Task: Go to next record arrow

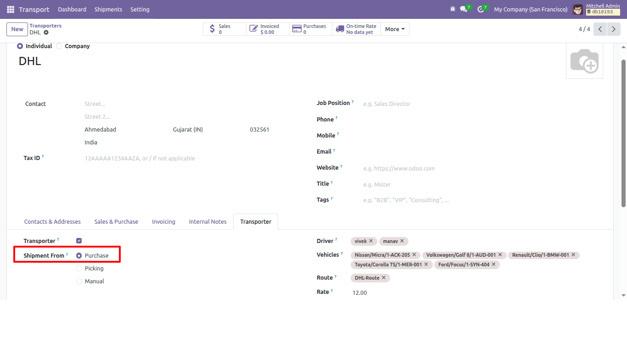Action: pyautogui.click(x=614, y=29)
